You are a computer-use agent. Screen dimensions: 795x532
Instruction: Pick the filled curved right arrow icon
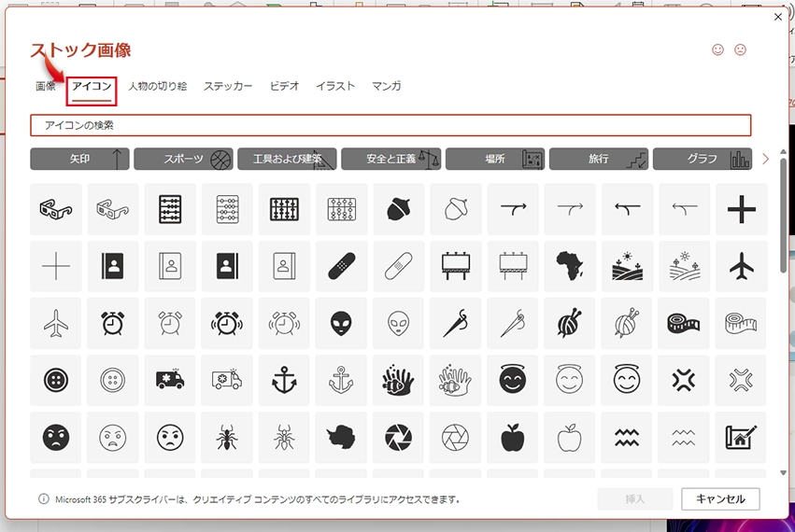point(513,209)
